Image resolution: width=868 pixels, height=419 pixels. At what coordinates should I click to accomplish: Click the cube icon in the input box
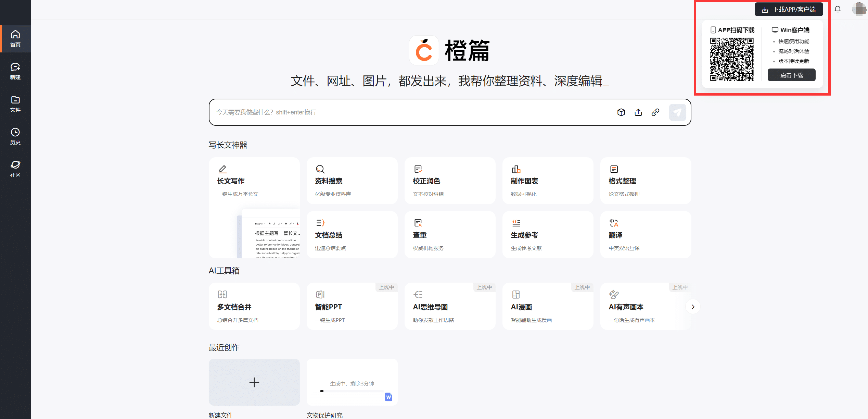pos(621,112)
